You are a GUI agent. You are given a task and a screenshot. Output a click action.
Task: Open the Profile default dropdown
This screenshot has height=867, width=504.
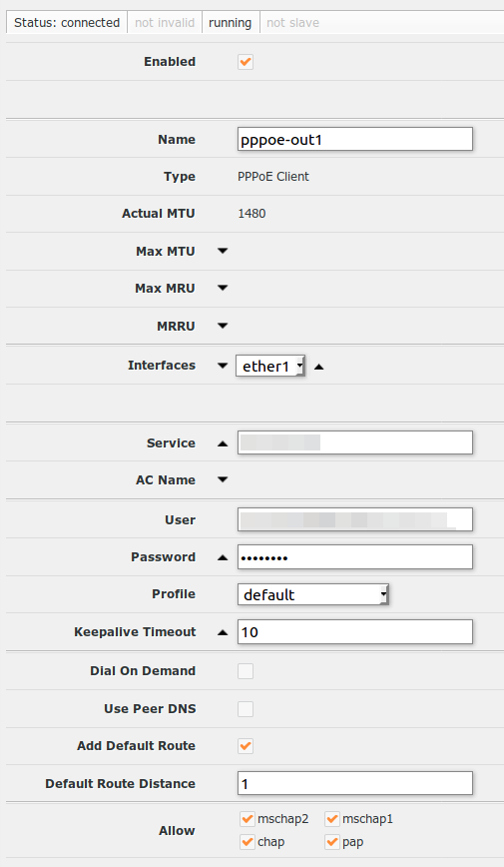[x=313, y=594]
